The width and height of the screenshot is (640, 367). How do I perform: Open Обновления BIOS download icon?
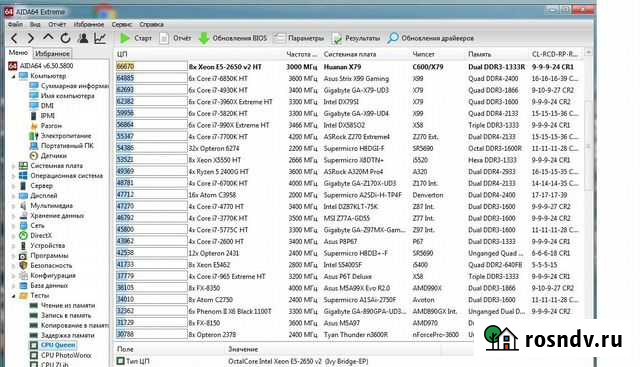coord(204,38)
